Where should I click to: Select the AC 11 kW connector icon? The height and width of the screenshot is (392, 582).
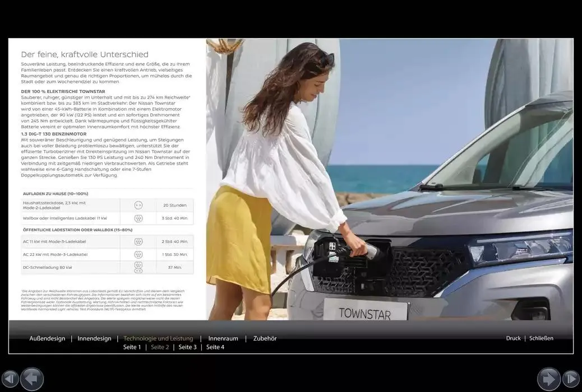point(138,241)
